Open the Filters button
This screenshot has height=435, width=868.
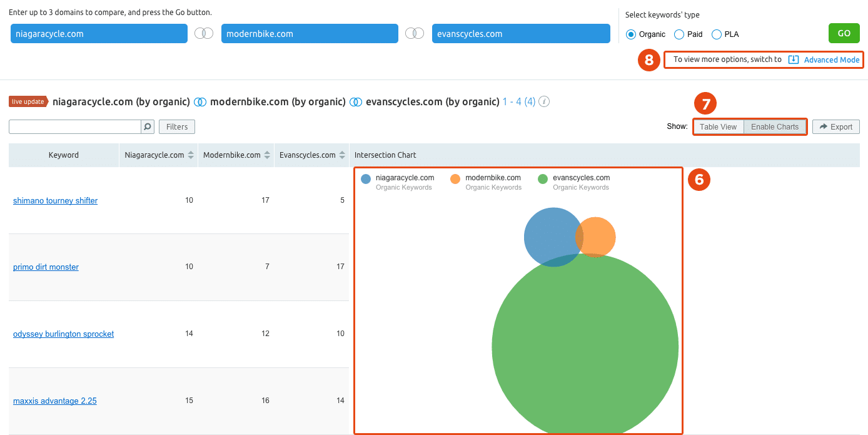[177, 127]
